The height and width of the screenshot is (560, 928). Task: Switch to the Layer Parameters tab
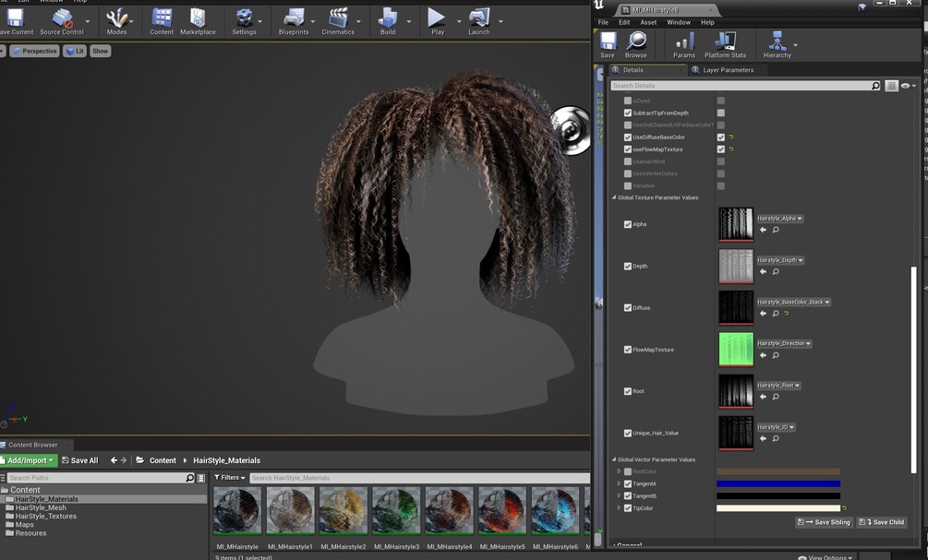coord(728,70)
